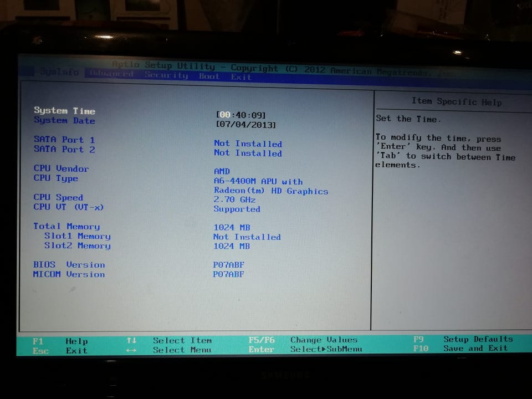This screenshot has width=532, height=399.
Task: Click the Item Specific Help heading
Action: [456, 101]
